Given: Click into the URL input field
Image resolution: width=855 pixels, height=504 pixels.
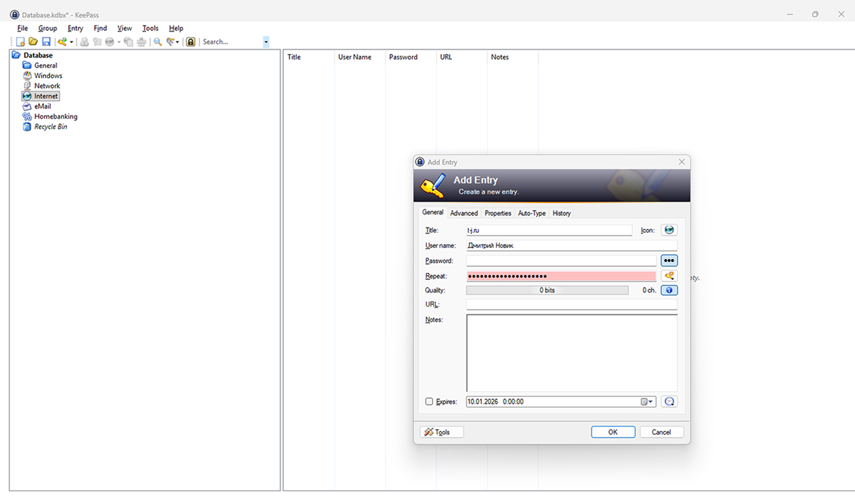Looking at the screenshot, I should pos(571,304).
